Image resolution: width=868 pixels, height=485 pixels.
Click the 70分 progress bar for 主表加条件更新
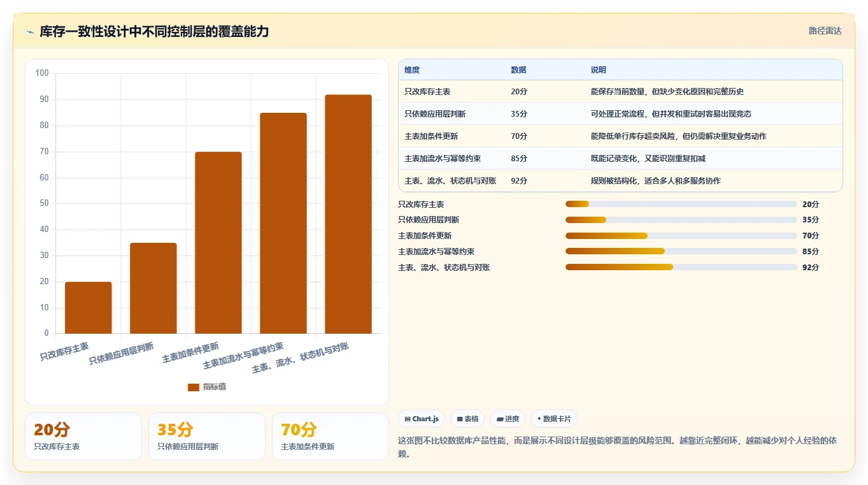point(681,235)
